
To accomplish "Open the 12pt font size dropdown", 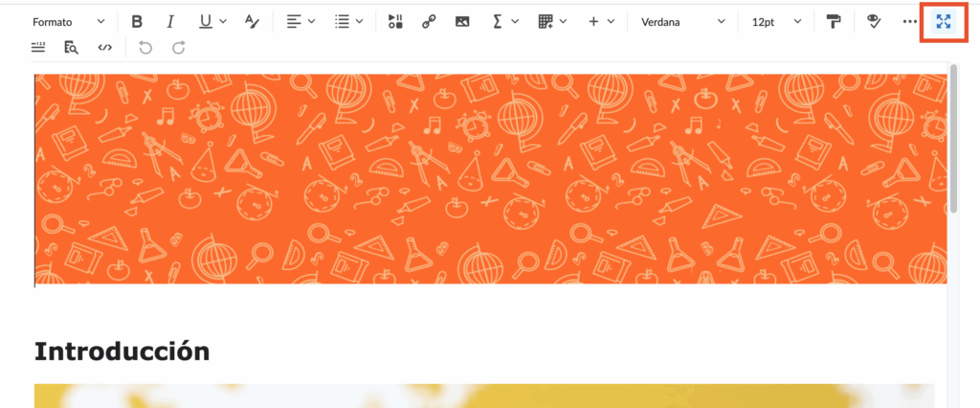I will 776,22.
